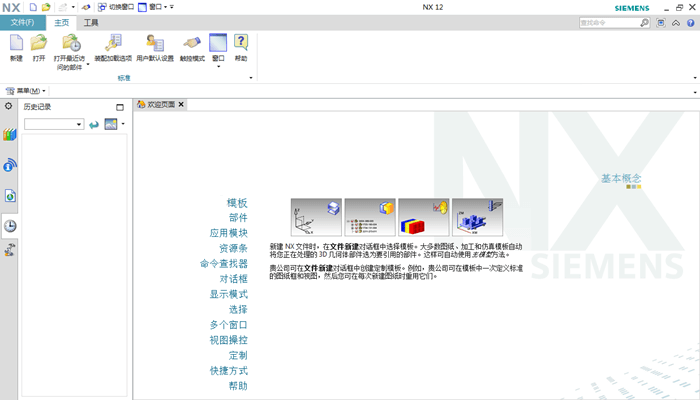Open the File(F) menu
This screenshot has width=700, height=400.
tap(22, 22)
